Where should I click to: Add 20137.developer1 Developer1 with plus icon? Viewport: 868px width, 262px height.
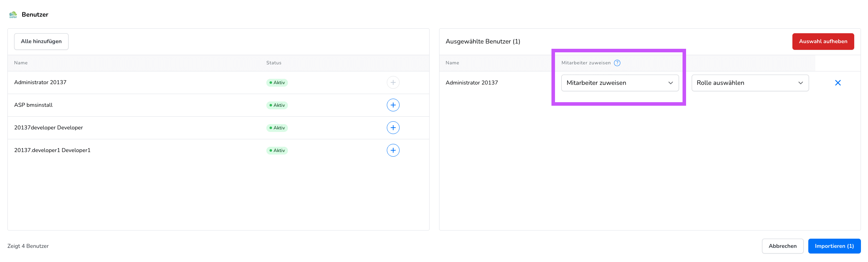coord(393,150)
